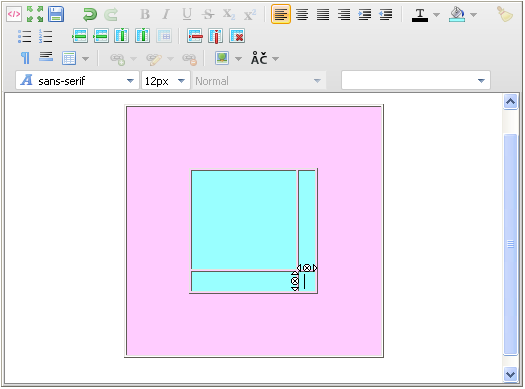Center align the text
This screenshot has width=525, height=389.
tap(302, 14)
